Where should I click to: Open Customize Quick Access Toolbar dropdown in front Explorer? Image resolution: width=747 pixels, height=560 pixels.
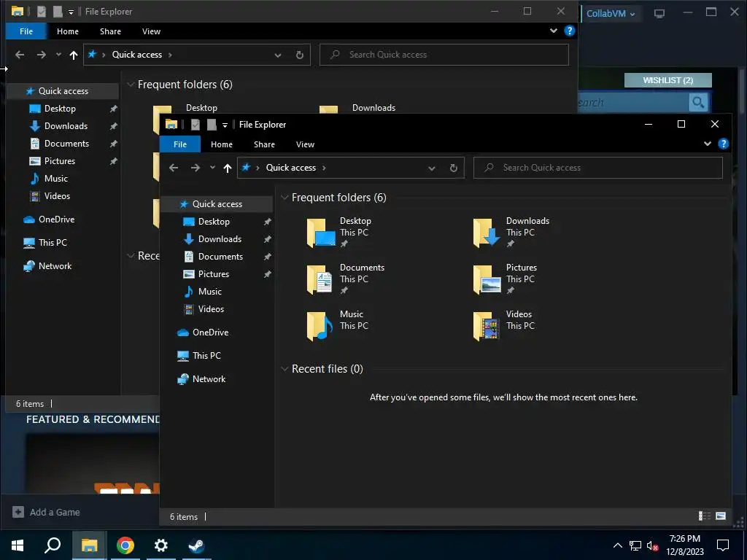pos(225,125)
